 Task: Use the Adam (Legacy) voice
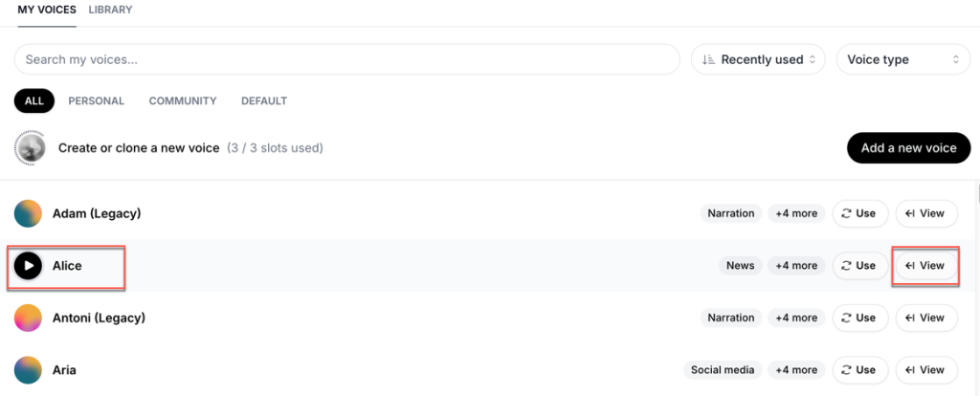point(859,213)
